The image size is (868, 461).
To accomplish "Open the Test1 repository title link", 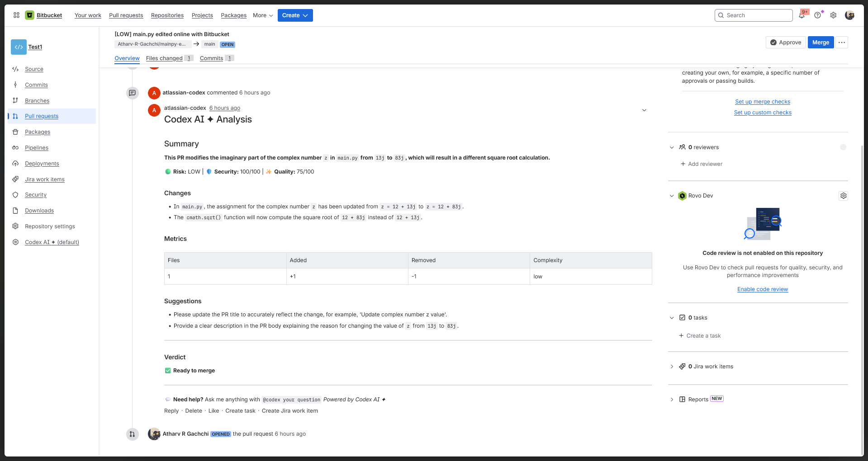I will click(35, 47).
